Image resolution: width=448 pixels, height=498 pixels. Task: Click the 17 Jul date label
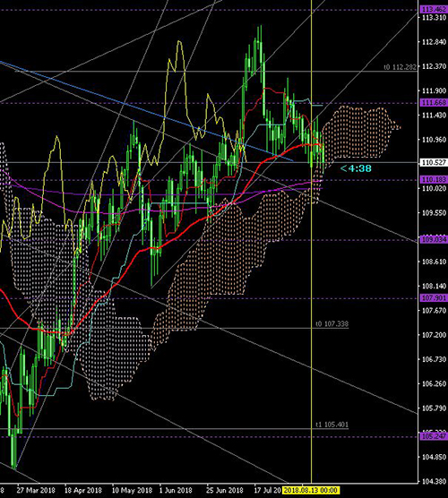coord(268,490)
